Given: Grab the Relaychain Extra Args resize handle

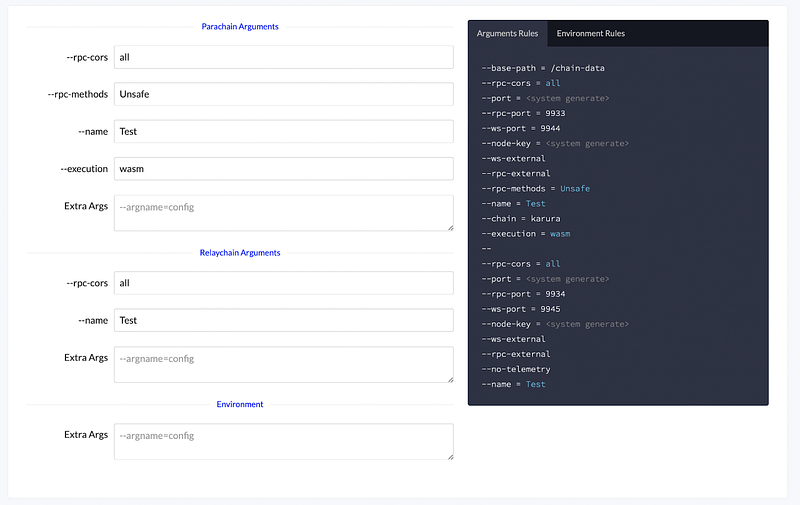Looking at the screenshot, I should (450, 379).
